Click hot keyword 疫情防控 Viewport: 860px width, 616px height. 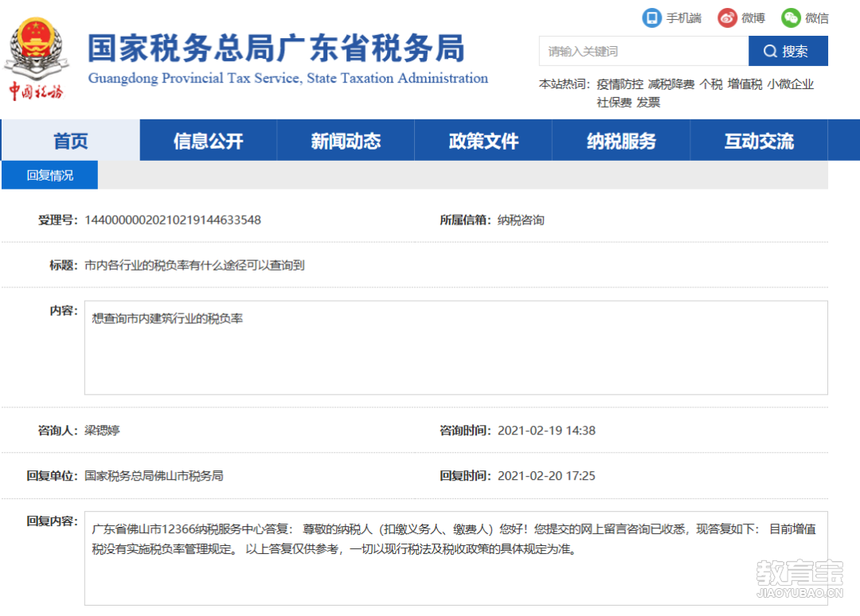tap(620, 84)
